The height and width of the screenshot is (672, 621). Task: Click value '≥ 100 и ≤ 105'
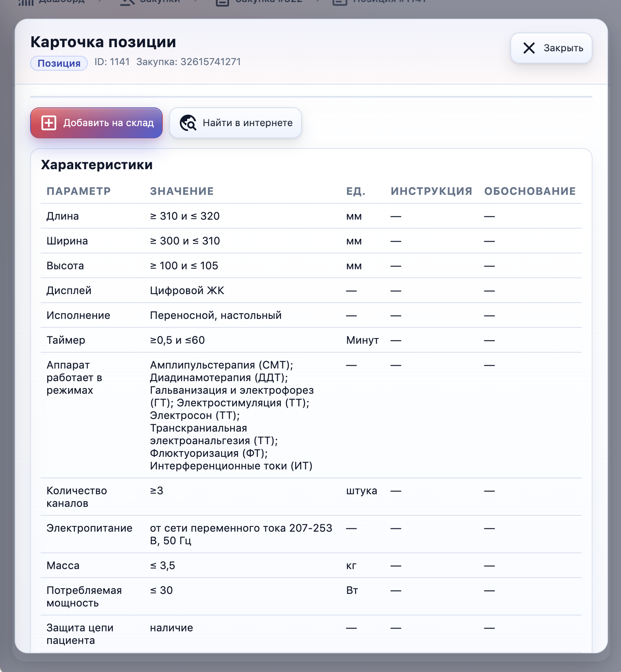pos(184,266)
